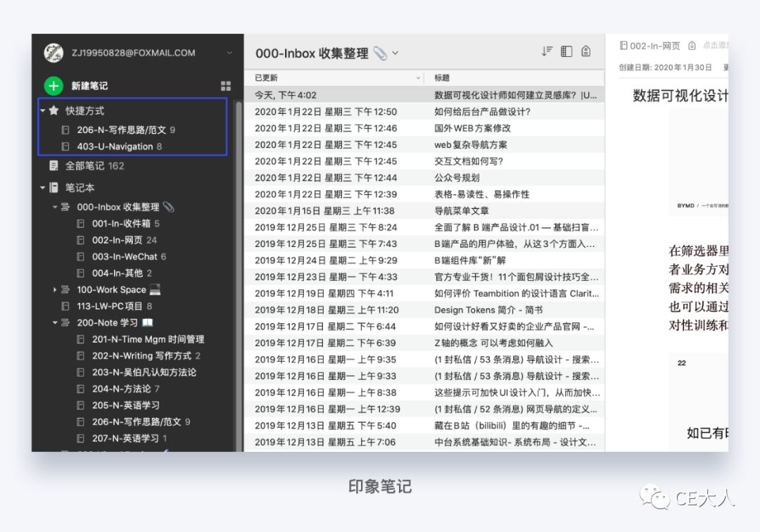Open the sidebar grid view icon

(226, 87)
